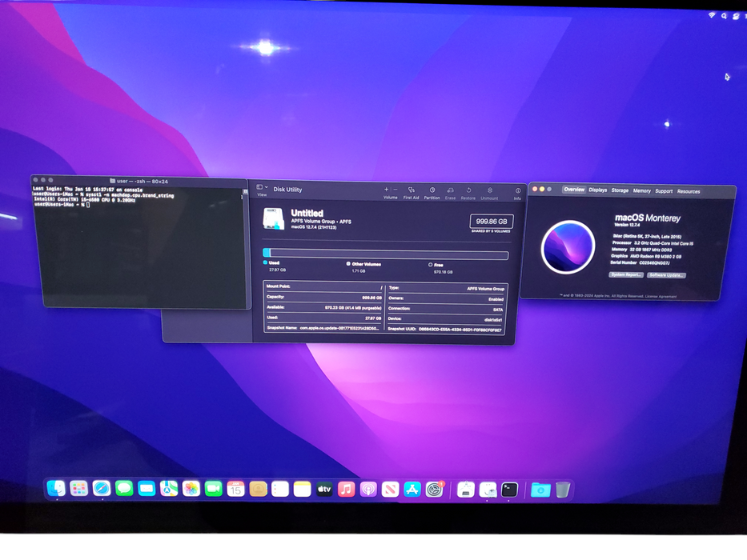Image resolution: width=747 pixels, height=560 pixels.
Task: Open Notes from the Dock
Action: click(302, 489)
